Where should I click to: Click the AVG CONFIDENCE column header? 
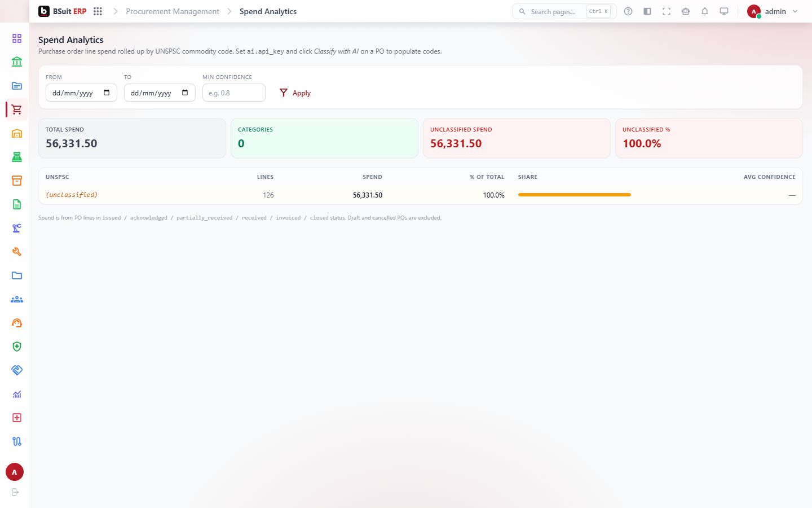pyautogui.click(x=770, y=177)
